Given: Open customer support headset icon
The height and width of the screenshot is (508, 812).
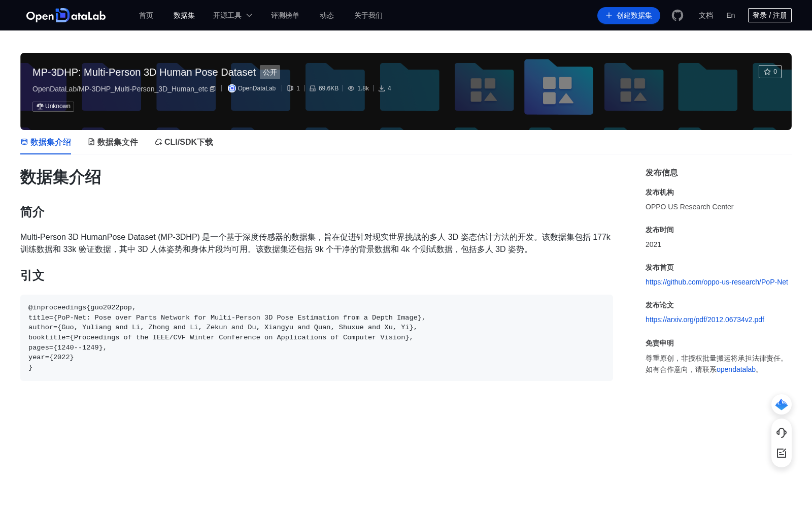Looking at the screenshot, I should click(782, 433).
